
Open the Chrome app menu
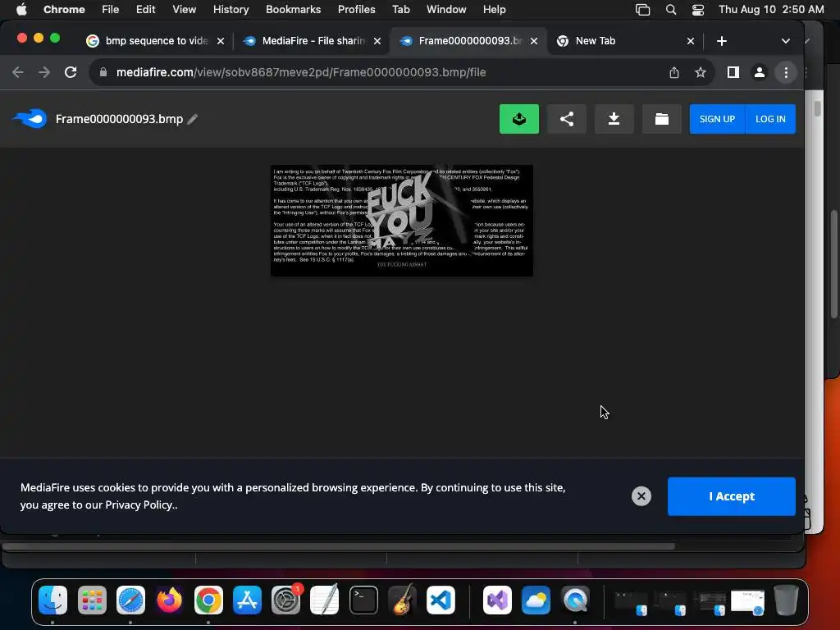pyautogui.click(x=64, y=9)
